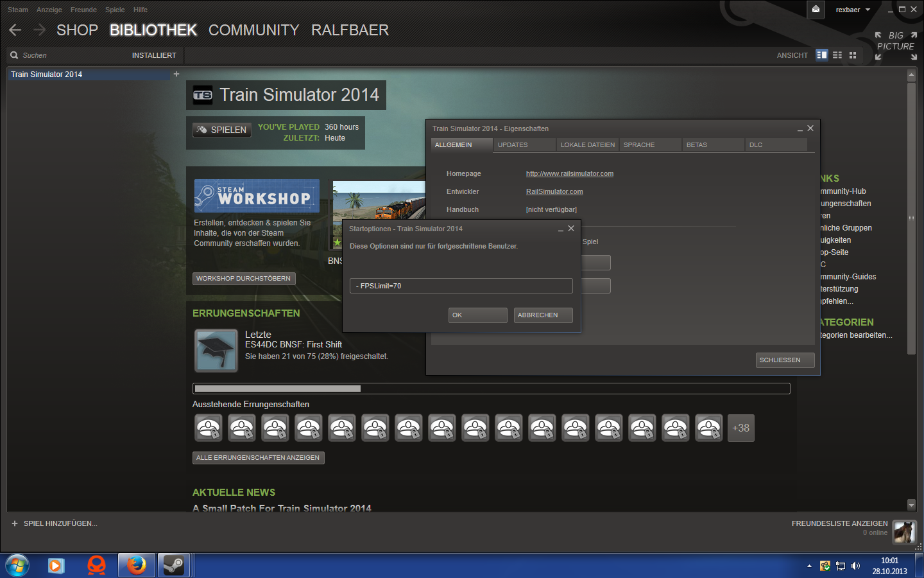
Task: Close the Startoptionen dialog
Action: click(571, 229)
